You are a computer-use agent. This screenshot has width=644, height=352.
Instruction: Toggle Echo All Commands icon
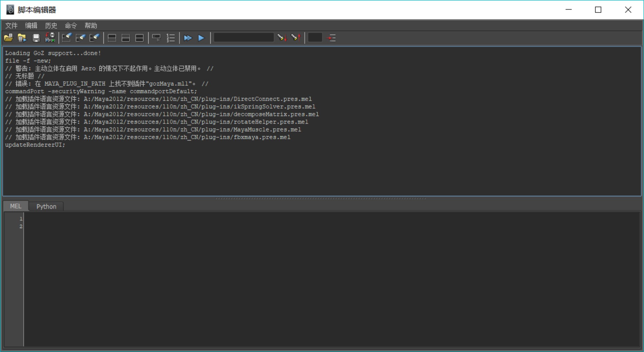point(156,38)
